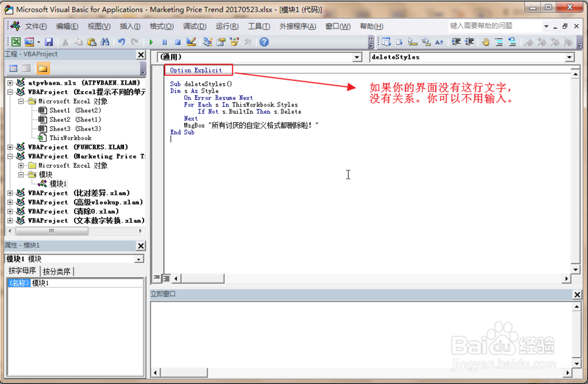Expand VBAProject (比对差异.xlam) node
The width and height of the screenshot is (588, 384).
[x=10, y=193]
